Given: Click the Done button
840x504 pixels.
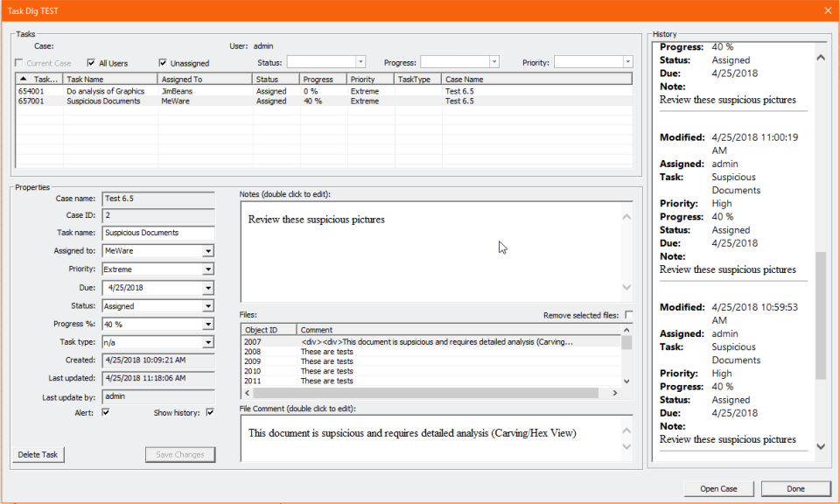Looking at the screenshot, I should pos(795,488).
